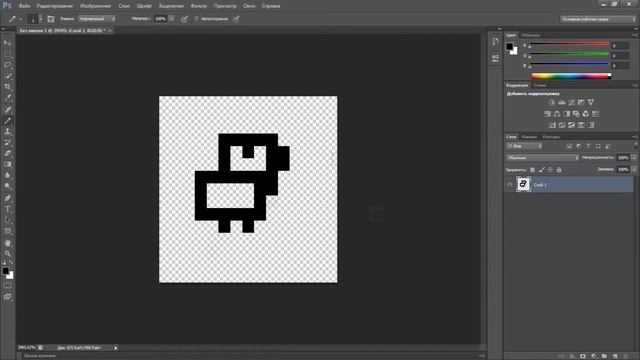Select the Pen tool
Image resolution: width=640 pixels, height=360 pixels.
7,198
